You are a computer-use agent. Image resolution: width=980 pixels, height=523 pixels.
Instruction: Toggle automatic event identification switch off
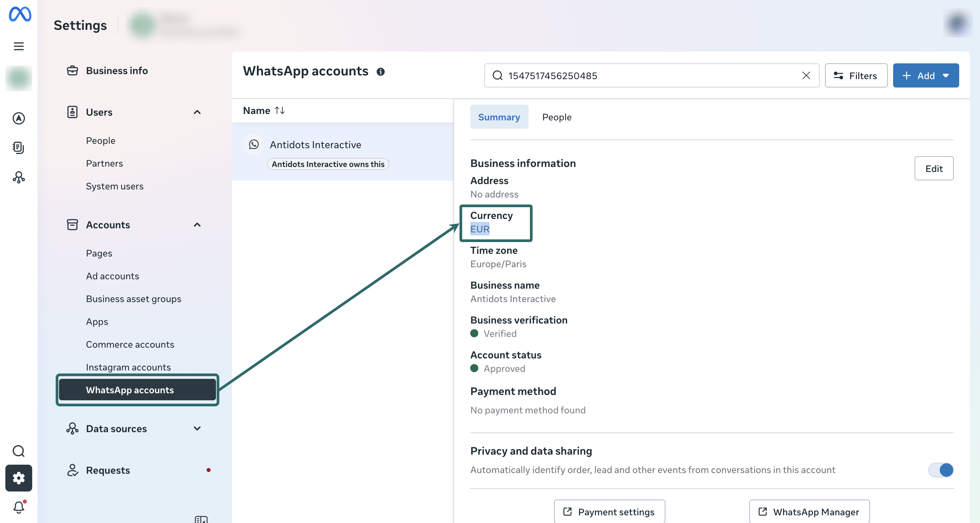click(940, 470)
